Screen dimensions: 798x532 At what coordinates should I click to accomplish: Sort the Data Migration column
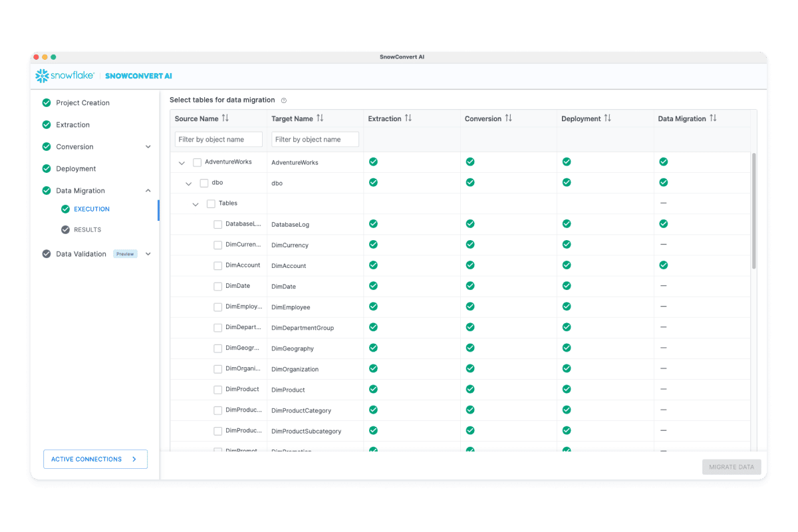pos(712,118)
